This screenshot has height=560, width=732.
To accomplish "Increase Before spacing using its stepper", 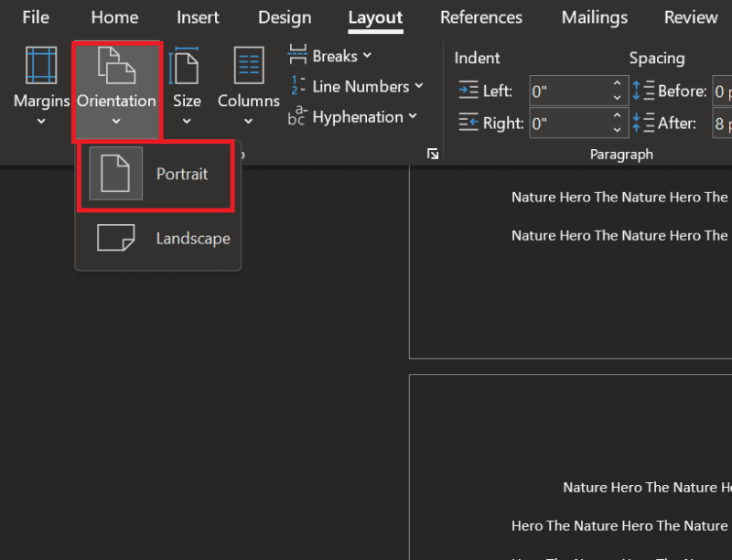I will point(728,84).
